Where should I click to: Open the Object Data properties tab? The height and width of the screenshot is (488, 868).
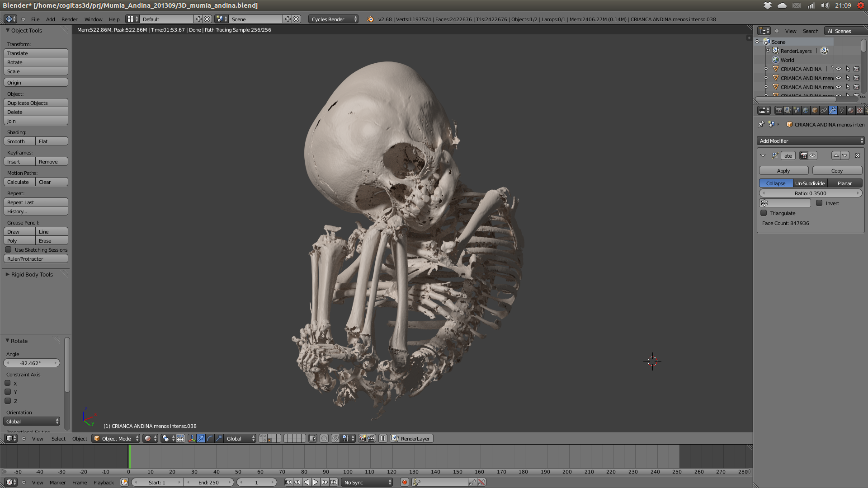[x=842, y=110]
